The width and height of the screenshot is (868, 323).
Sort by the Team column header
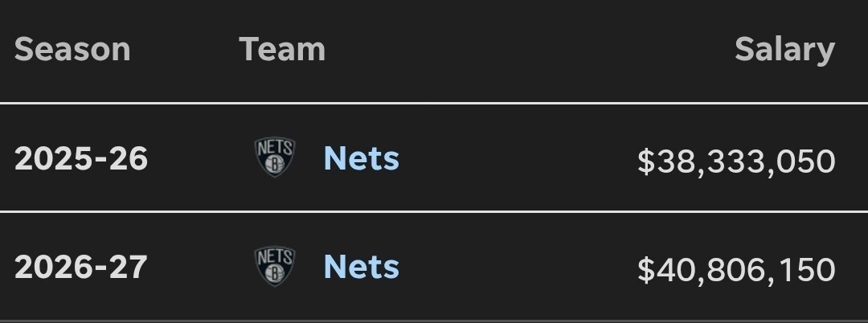[282, 49]
